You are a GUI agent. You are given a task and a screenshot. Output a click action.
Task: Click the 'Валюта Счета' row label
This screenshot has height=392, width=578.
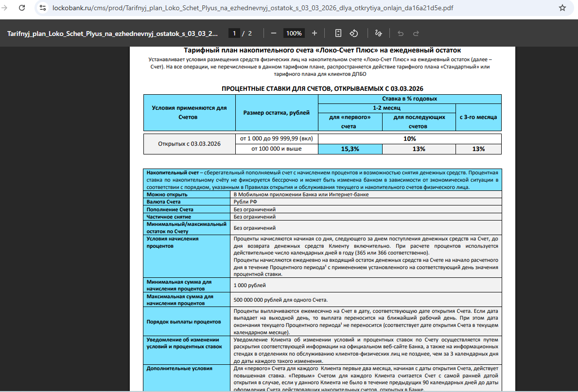163,202
